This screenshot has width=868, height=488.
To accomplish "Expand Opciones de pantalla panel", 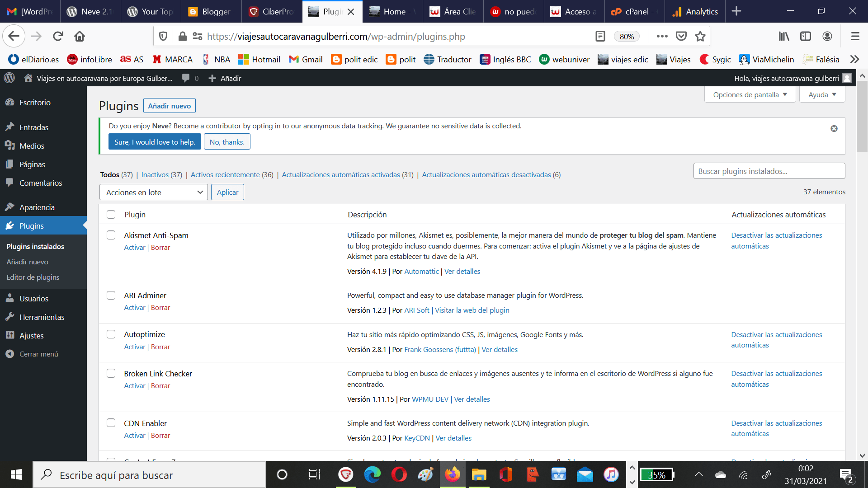I will (750, 94).
